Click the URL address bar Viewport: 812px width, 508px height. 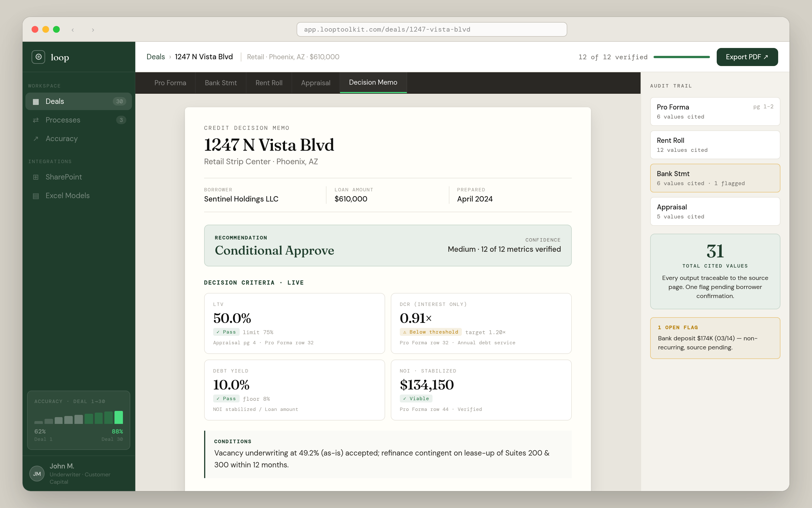tap(431, 30)
